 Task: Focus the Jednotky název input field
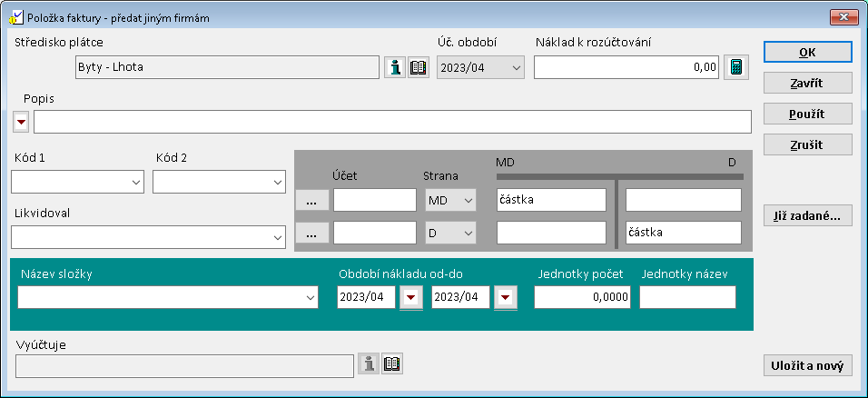[x=687, y=298]
